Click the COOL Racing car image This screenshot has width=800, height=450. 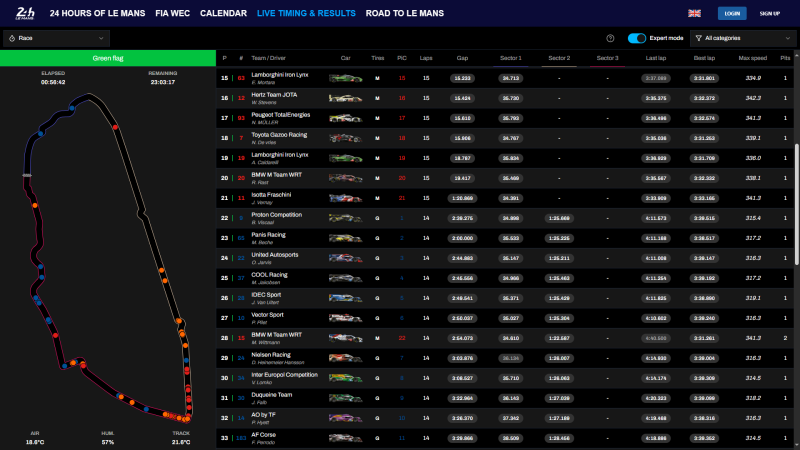point(345,278)
